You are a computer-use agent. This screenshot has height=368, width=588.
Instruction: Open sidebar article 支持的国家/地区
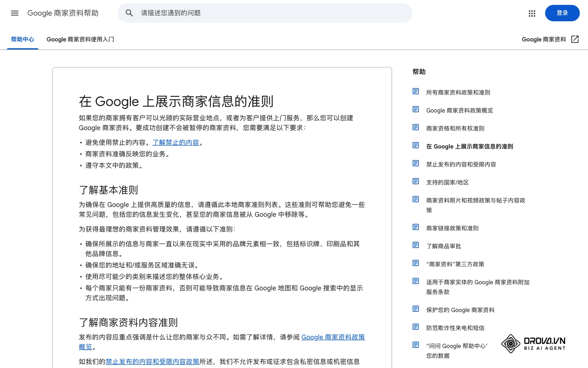447,183
